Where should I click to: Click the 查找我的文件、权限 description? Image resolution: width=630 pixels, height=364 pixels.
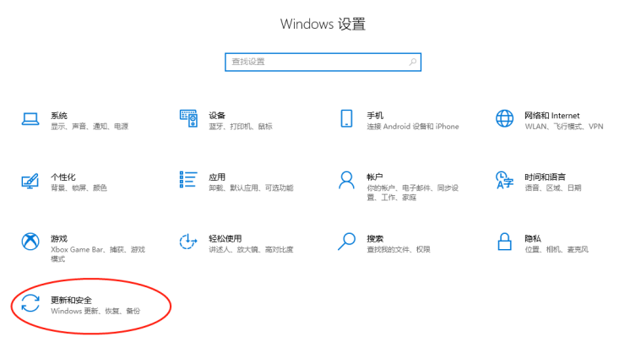pos(399,249)
